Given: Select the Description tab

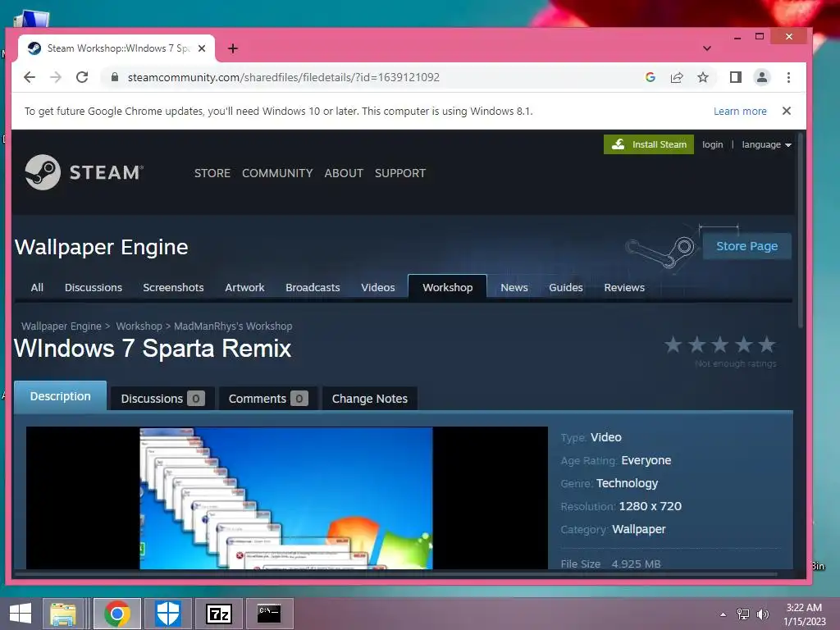Looking at the screenshot, I should click(x=60, y=396).
